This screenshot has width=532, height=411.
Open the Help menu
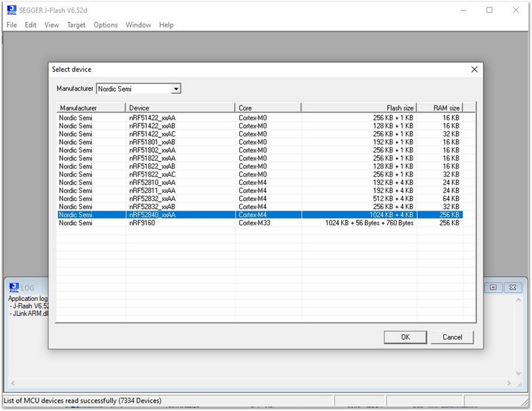click(x=166, y=25)
